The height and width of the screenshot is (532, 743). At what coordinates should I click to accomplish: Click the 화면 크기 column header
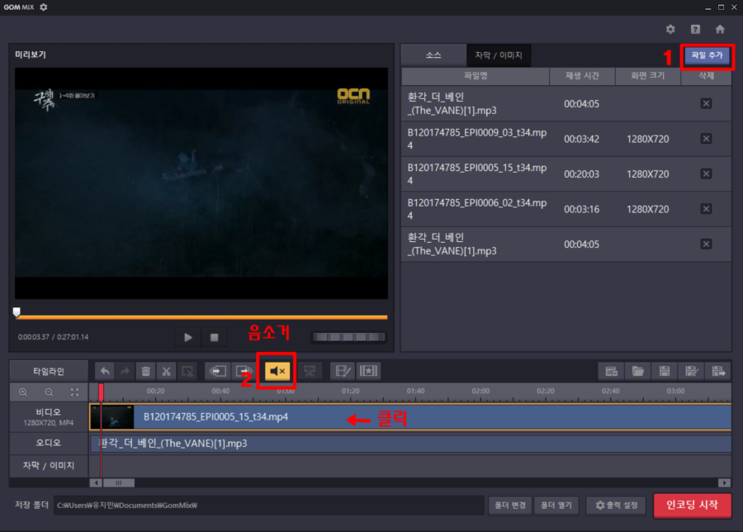[648, 76]
